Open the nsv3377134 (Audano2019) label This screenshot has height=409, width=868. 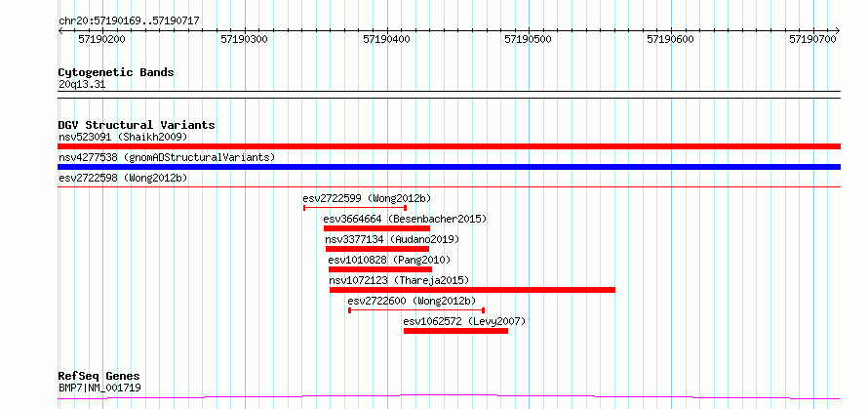click(392, 239)
